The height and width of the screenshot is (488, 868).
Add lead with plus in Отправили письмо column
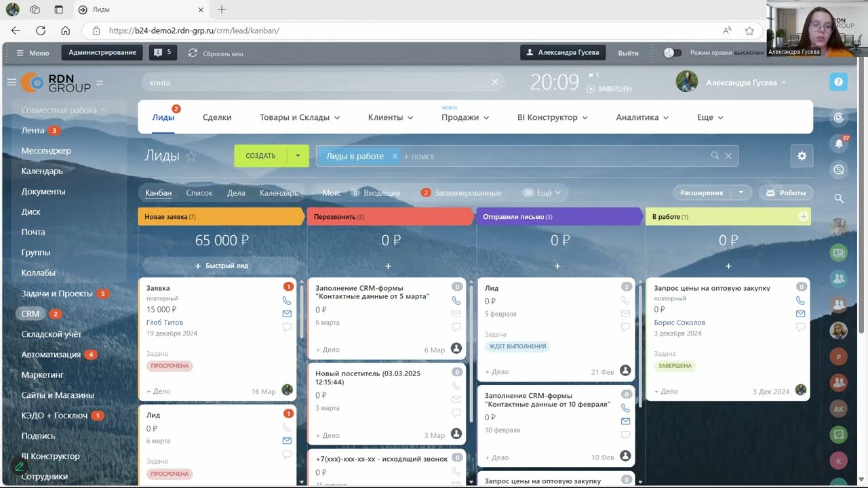click(557, 266)
